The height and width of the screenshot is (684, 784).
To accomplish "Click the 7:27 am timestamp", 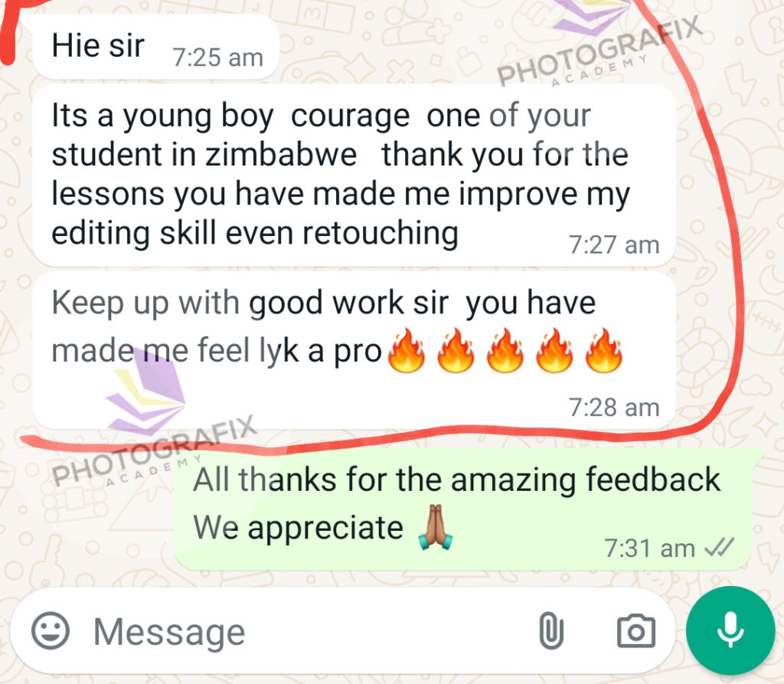I will (614, 245).
